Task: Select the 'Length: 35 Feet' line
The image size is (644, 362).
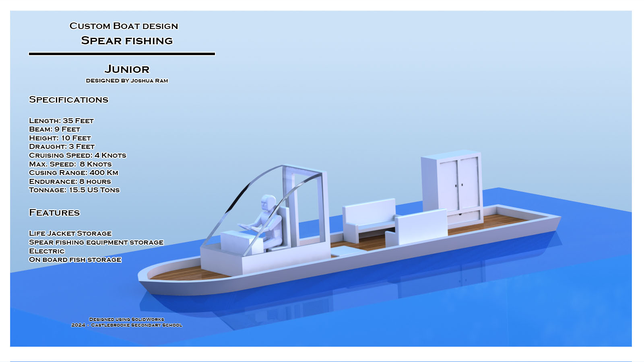Action: (x=61, y=121)
